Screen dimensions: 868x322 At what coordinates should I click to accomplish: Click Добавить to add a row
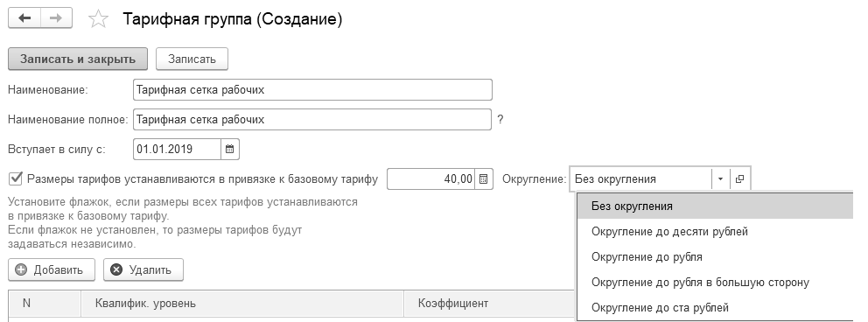point(52,270)
